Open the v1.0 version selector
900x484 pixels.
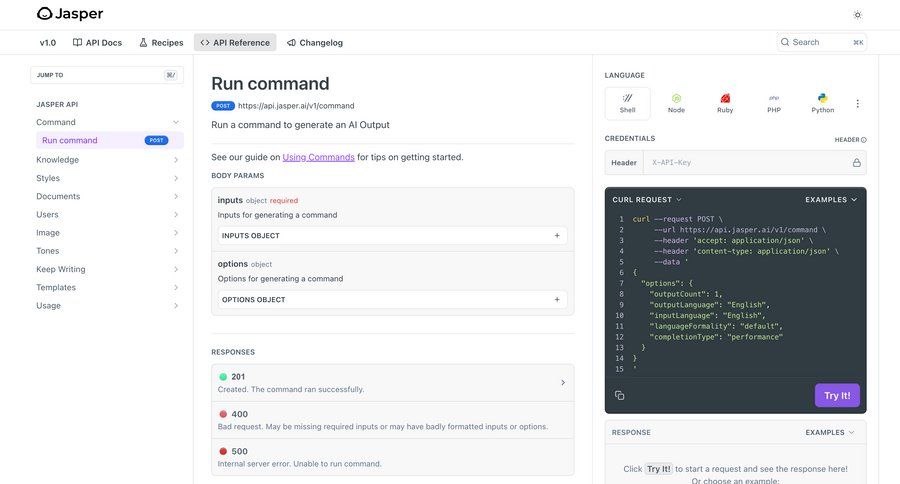click(x=48, y=42)
